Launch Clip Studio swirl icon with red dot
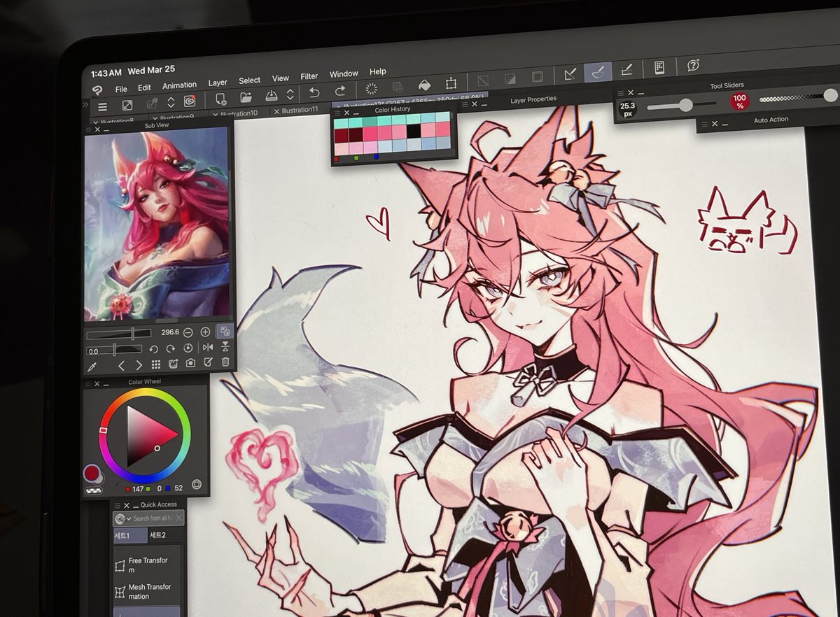The height and width of the screenshot is (617, 840). click(190, 101)
